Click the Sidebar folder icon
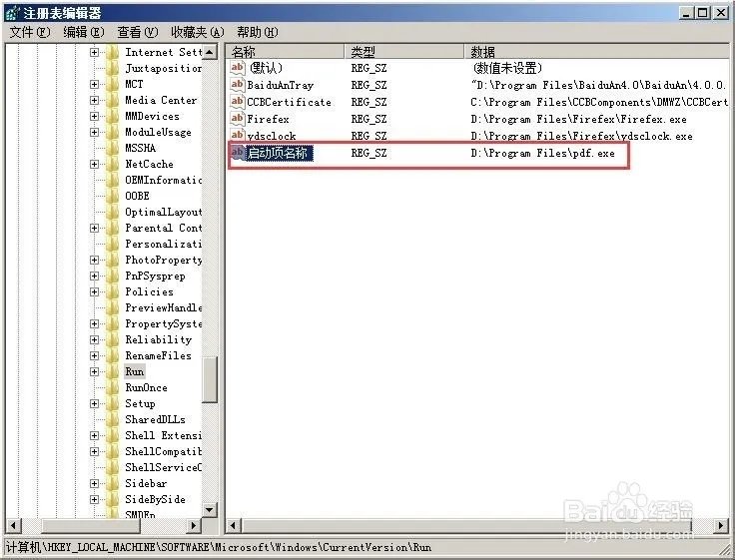735x560 pixels. (x=113, y=483)
